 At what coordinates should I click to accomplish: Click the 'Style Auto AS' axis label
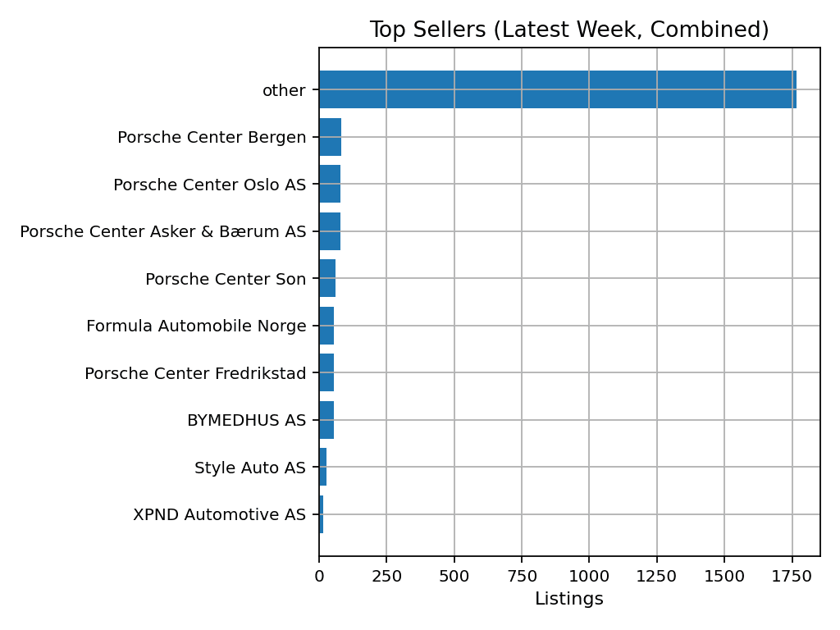tap(250, 468)
